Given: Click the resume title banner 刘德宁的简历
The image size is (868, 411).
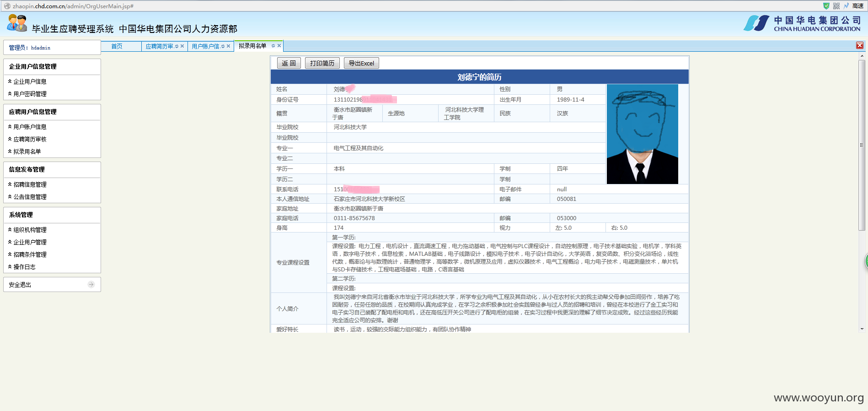Looking at the screenshot, I should 480,77.
